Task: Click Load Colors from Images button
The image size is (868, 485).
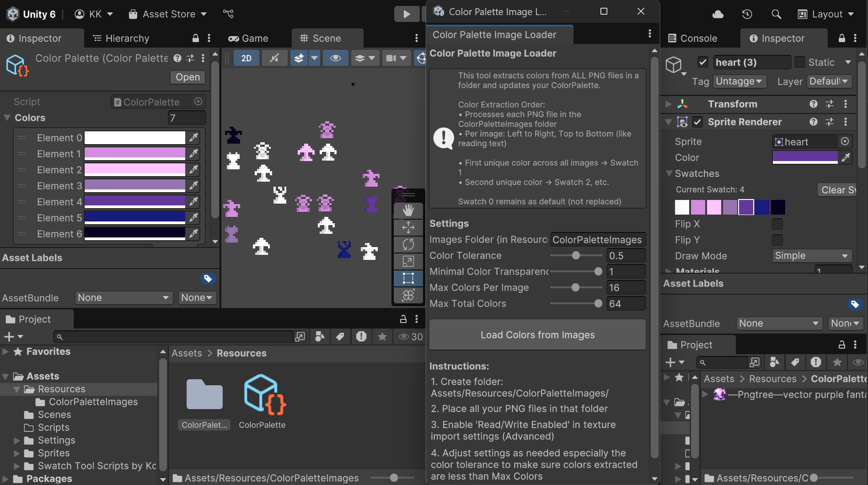Action: coord(538,334)
